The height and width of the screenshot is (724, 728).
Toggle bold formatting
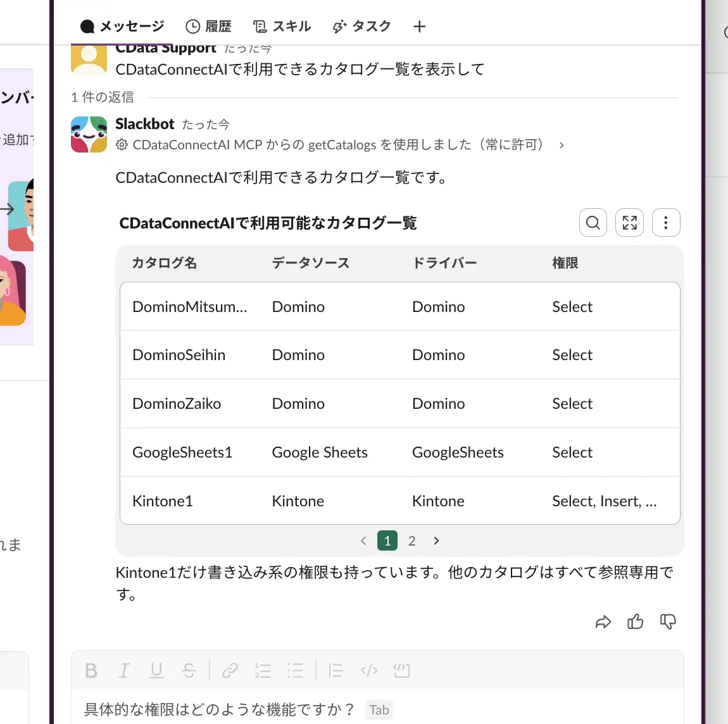[91, 671]
